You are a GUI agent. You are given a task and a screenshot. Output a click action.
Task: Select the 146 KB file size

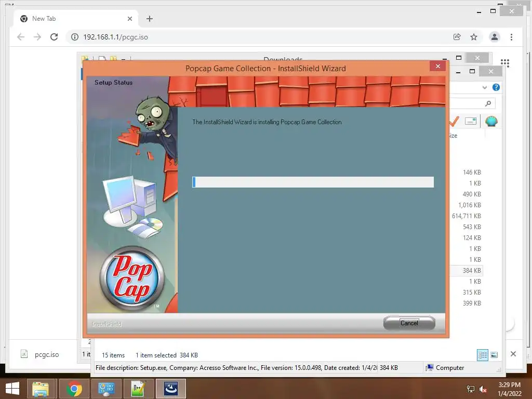coord(472,172)
